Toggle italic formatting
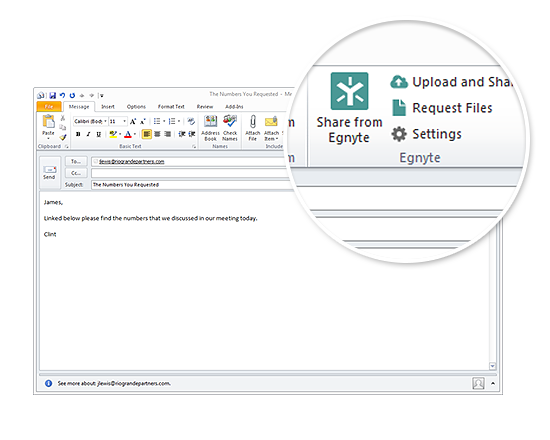 tap(88, 134)
